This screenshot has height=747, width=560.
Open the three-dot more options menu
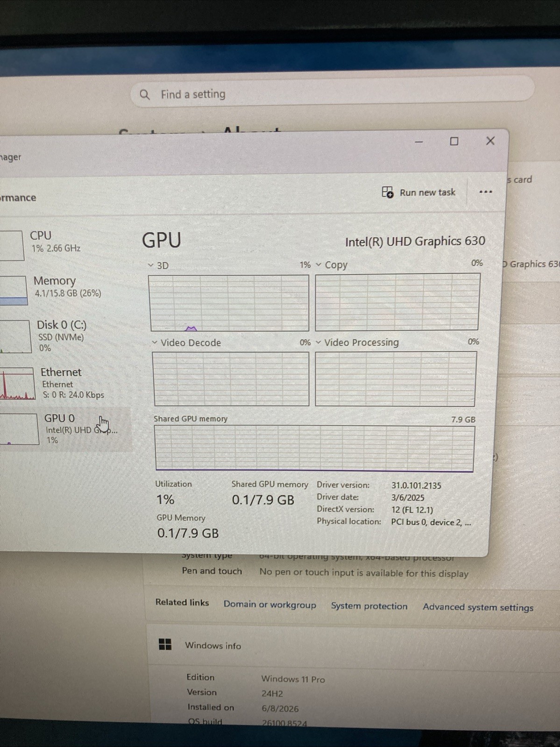486,192
